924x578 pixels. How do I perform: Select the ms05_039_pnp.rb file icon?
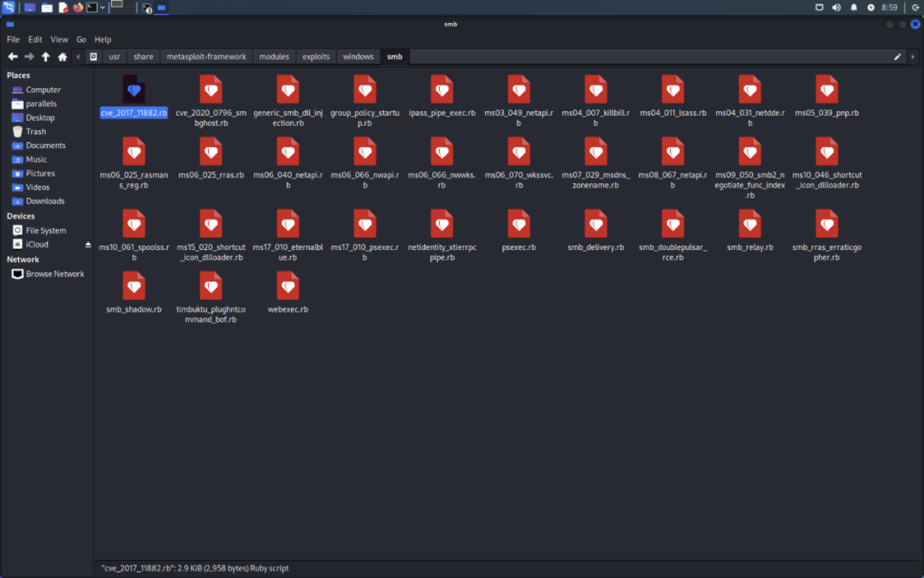click(x=826, y=90)
